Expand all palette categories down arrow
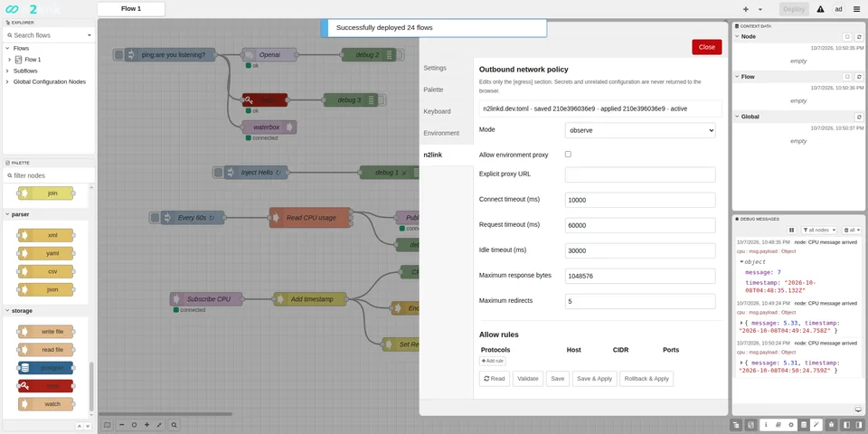The width and height of the screenshot is (868, 434). click(x=86, y=426)
